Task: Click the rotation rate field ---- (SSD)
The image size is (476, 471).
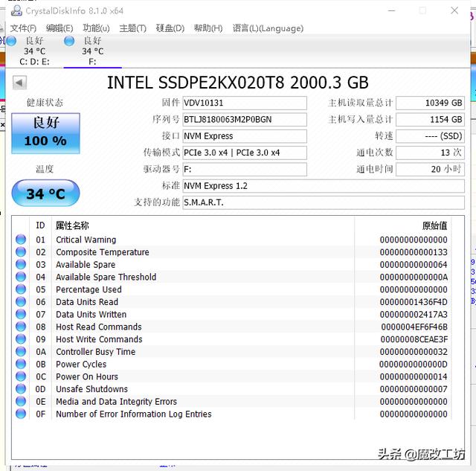Action: coord(430,136)
